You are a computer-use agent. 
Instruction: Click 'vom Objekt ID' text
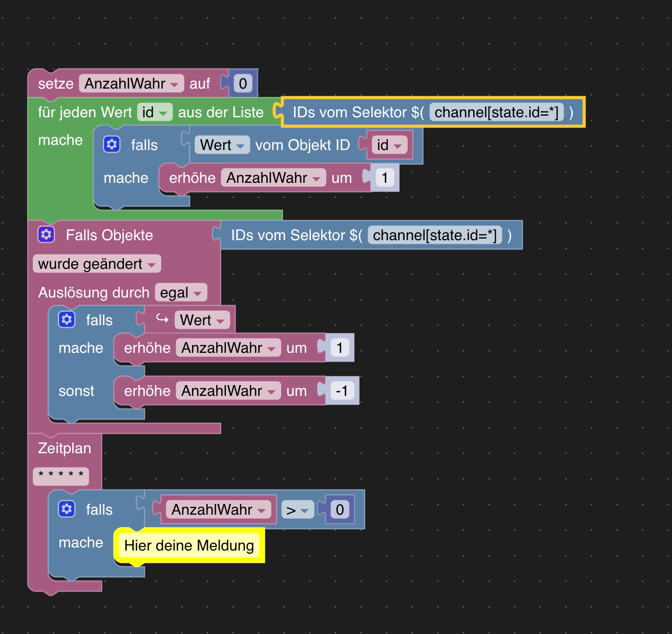pos(303,145)
